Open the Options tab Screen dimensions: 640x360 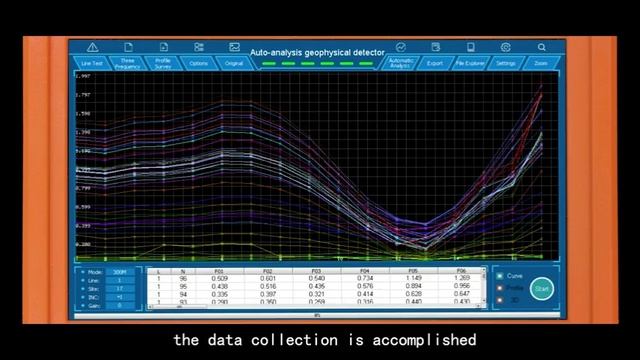(x=198, y=63)
